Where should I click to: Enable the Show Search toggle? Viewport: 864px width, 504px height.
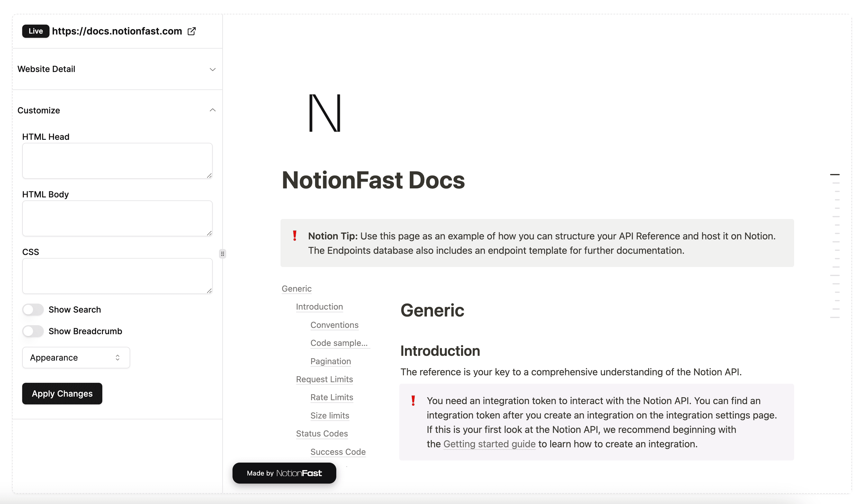pos(33,310)
